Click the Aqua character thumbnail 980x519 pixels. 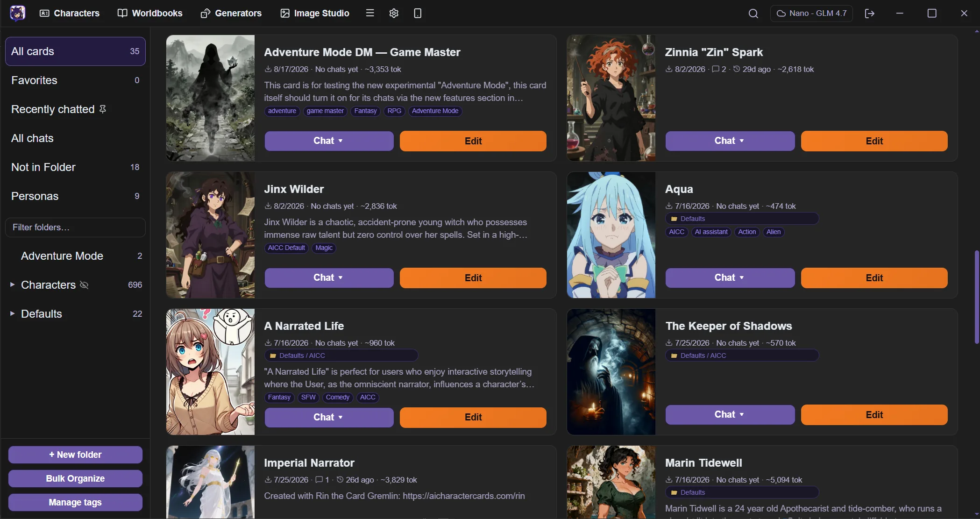[611, 235]
